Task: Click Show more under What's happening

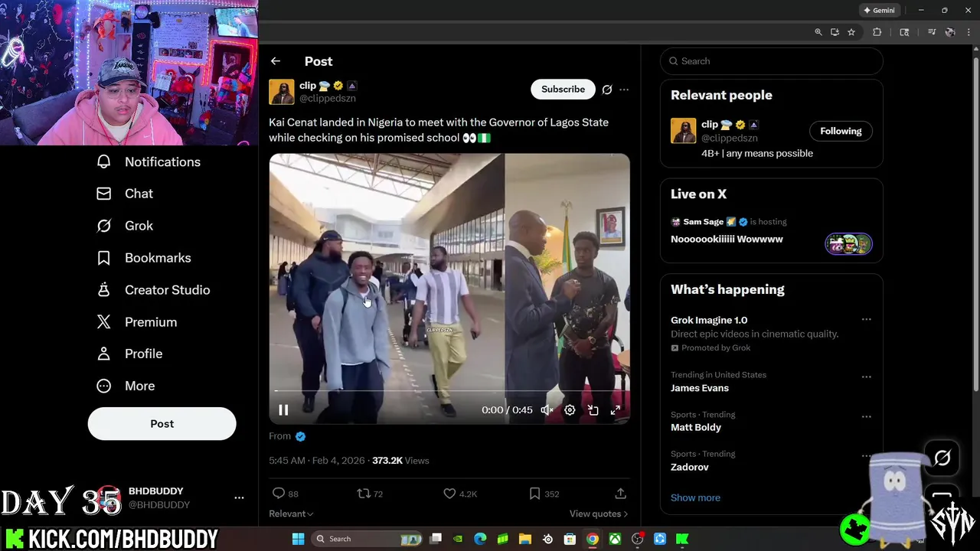Action: click(x=695, y=497)
